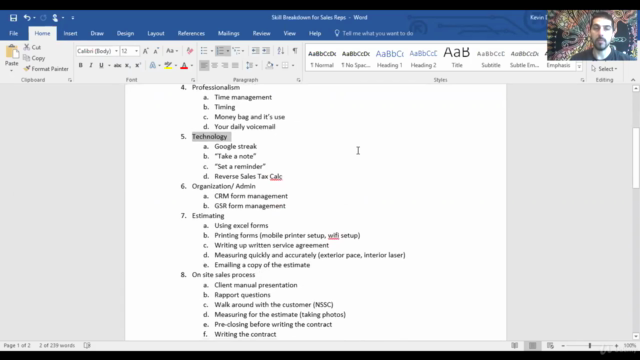Copy the selection to the clipboard
This screenshot has width=640, height=360.
pos(34,58)
